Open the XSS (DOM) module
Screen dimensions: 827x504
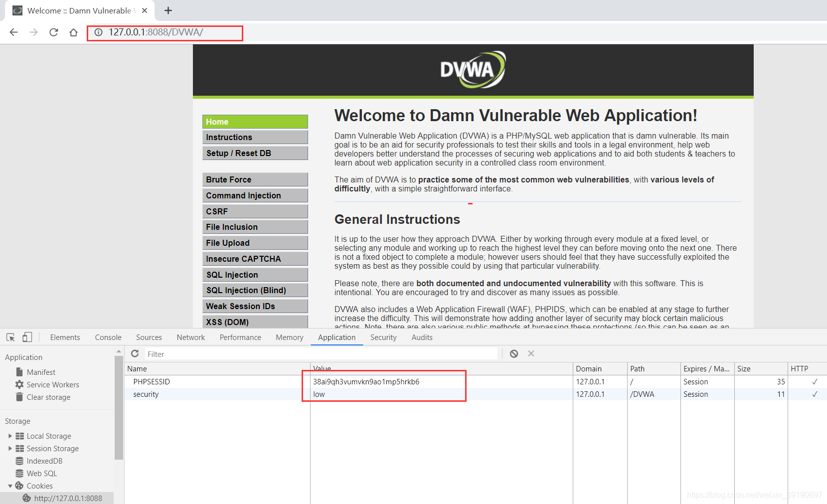click(x=255, y=322)
